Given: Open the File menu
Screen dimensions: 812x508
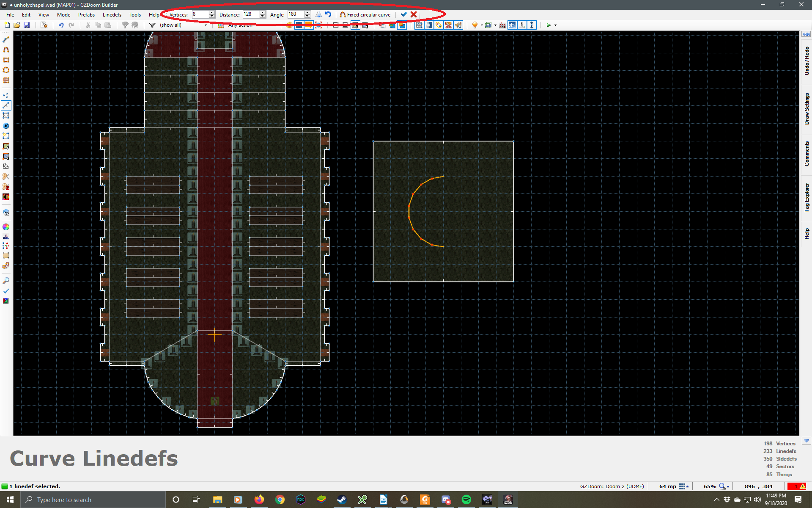Looking at the screenshot, I should pos(10,14).
